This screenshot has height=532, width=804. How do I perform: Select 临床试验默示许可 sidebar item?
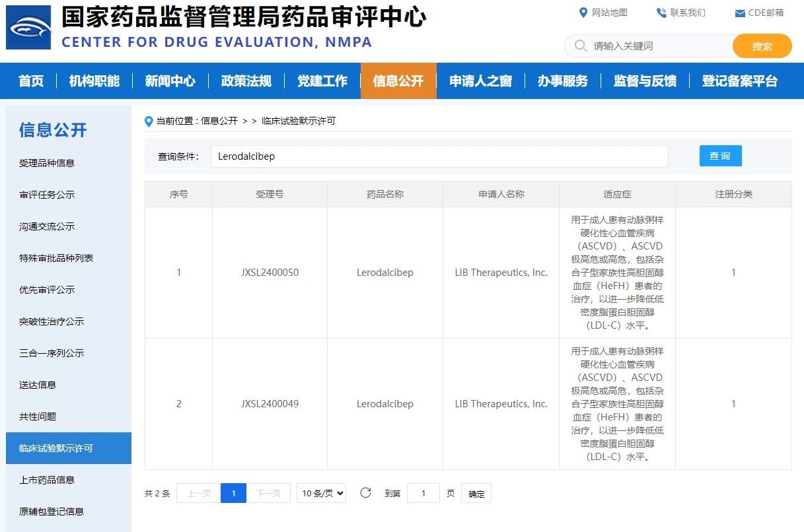click(69, 448)
